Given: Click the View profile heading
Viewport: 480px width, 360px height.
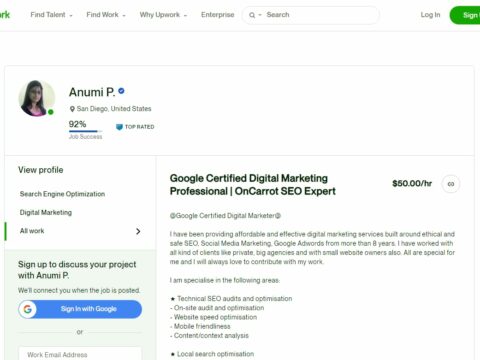Looking at the screenshot, I should pos(41,170).
